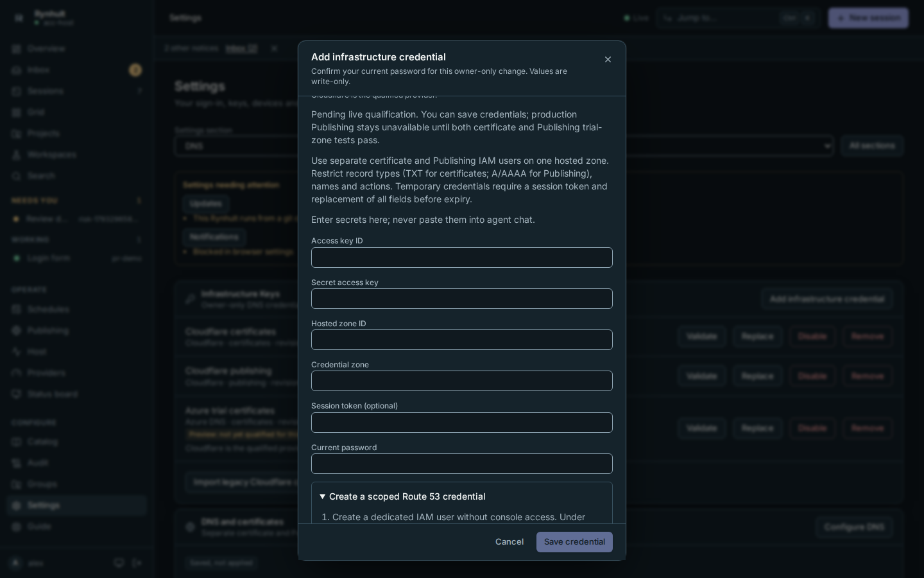Open the Audit icon in sidebar
This screenshot has height=578, width=924.
(17, 463)
